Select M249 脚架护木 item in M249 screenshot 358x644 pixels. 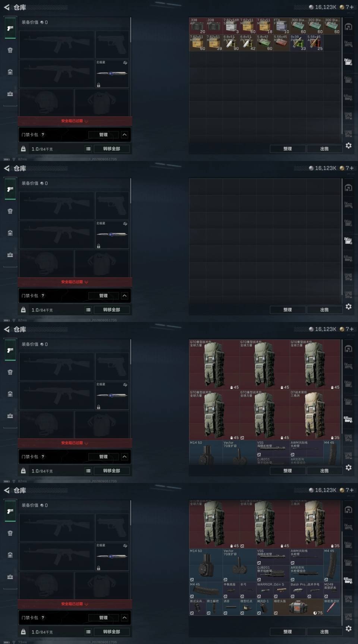[332, 590]
